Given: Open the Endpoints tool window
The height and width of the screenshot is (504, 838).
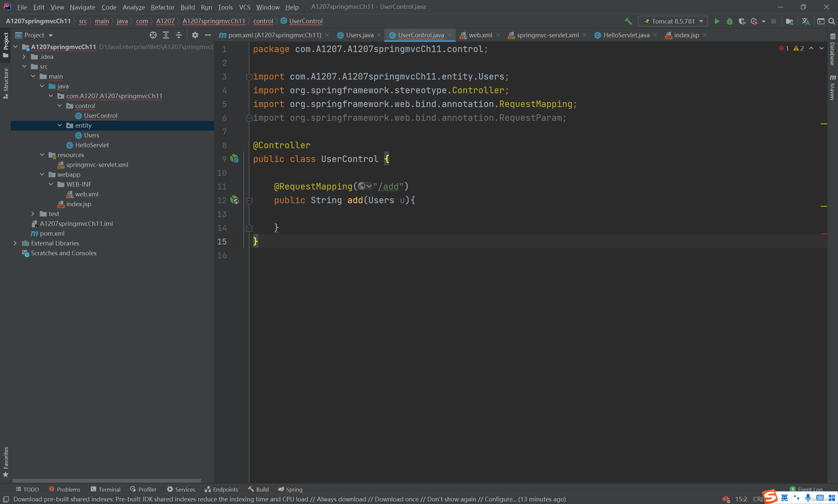Looking at the screenshot, I should point(221,489).
